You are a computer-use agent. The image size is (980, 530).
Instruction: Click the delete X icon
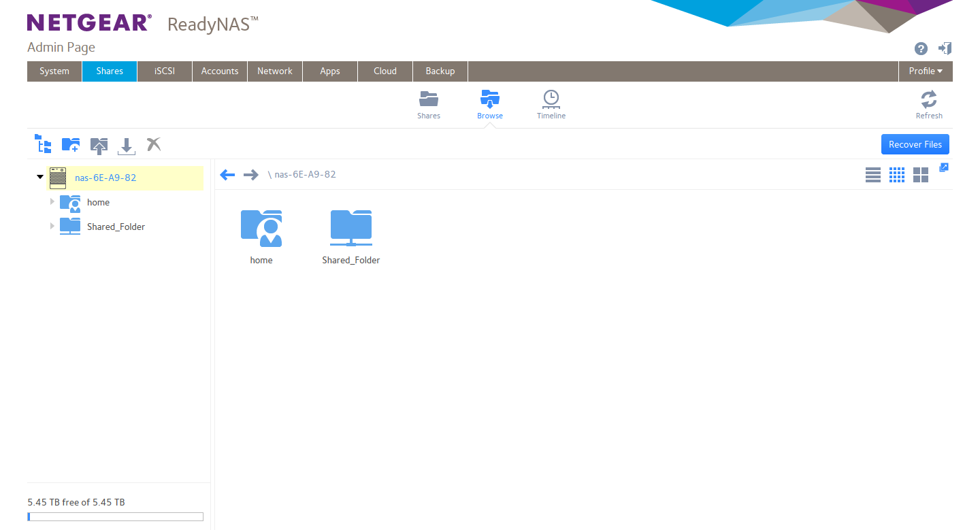click(154, 144)
